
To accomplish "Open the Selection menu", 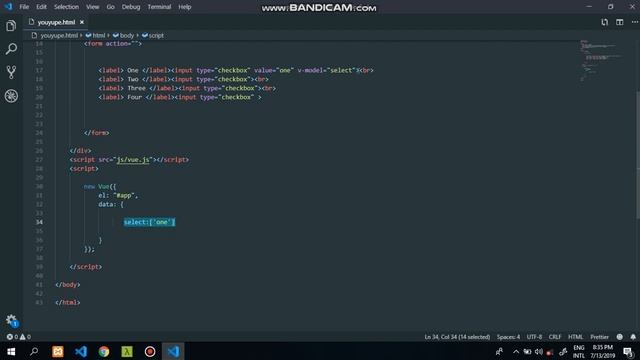I will pyautogui.click(x=66, y=7).
